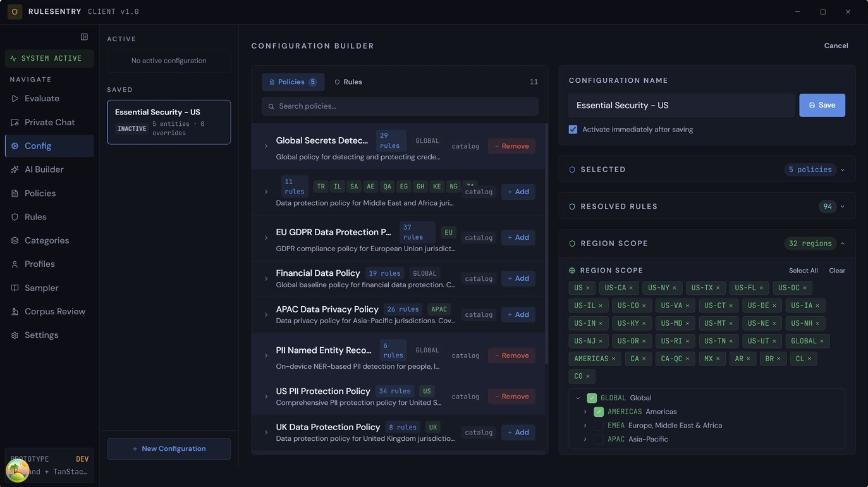Add Financial Data Policy
868x487 pixels.
pos(518,278)
